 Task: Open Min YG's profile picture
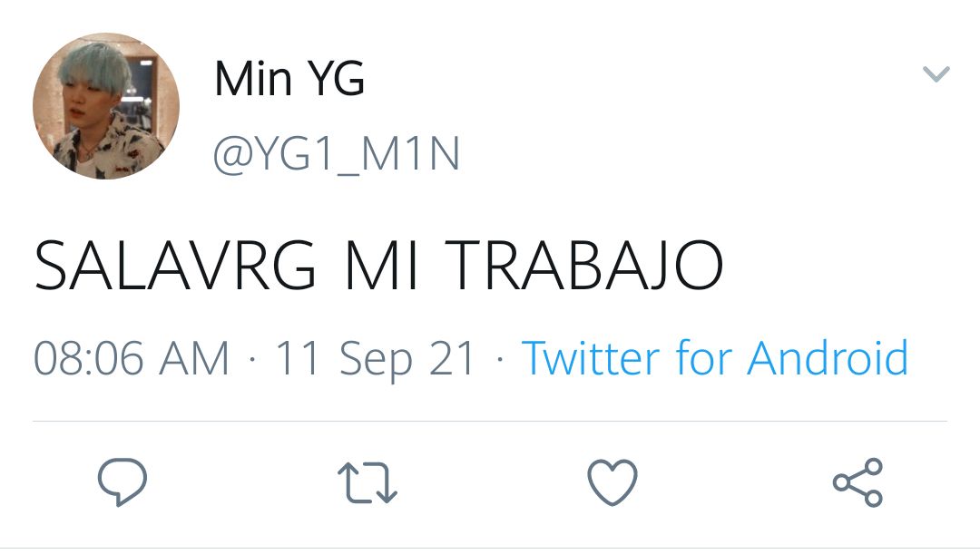(106, 106)
